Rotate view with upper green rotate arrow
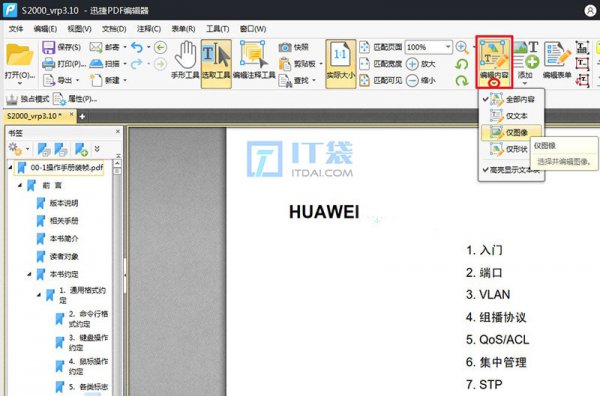600x396 pixels. click(x=462, y=64)
